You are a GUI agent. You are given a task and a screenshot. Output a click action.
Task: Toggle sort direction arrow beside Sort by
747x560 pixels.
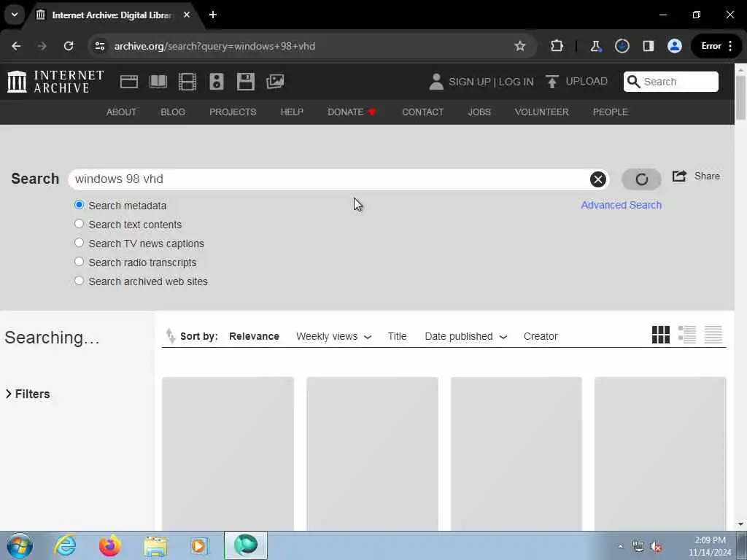coord(170,335)
